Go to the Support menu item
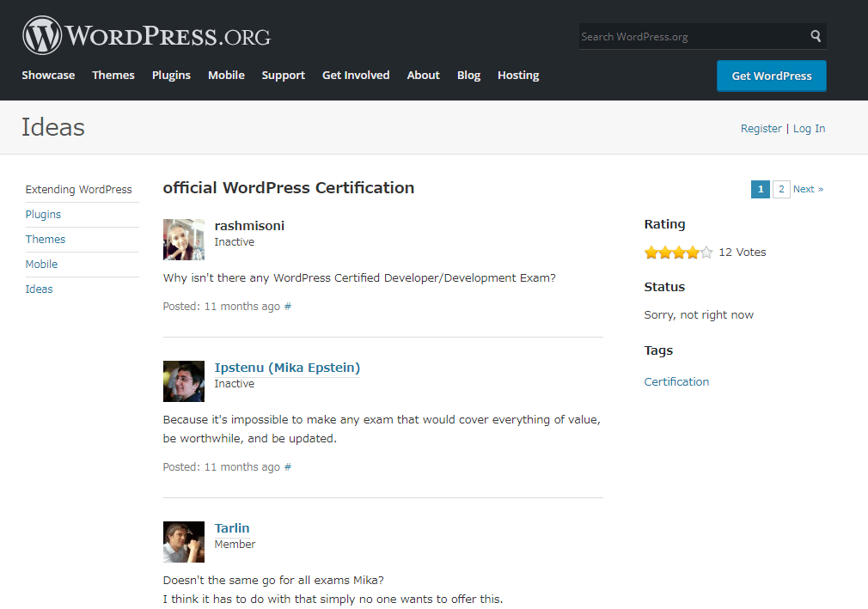Image resolution: width=868 pixels, height=609 pixels. 283,76
